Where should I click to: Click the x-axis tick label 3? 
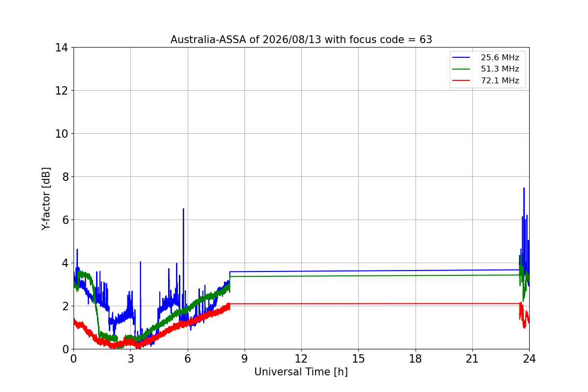point(130,358)
